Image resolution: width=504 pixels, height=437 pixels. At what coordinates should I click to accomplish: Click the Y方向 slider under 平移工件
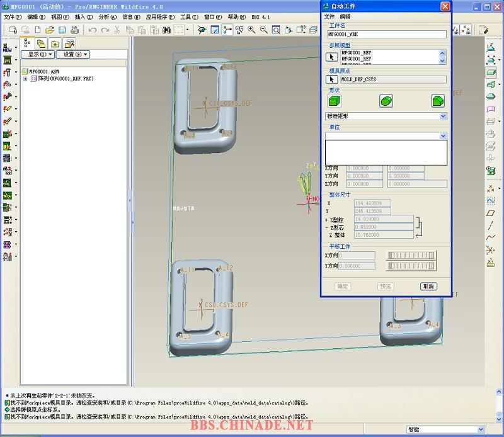coord(411,266)
